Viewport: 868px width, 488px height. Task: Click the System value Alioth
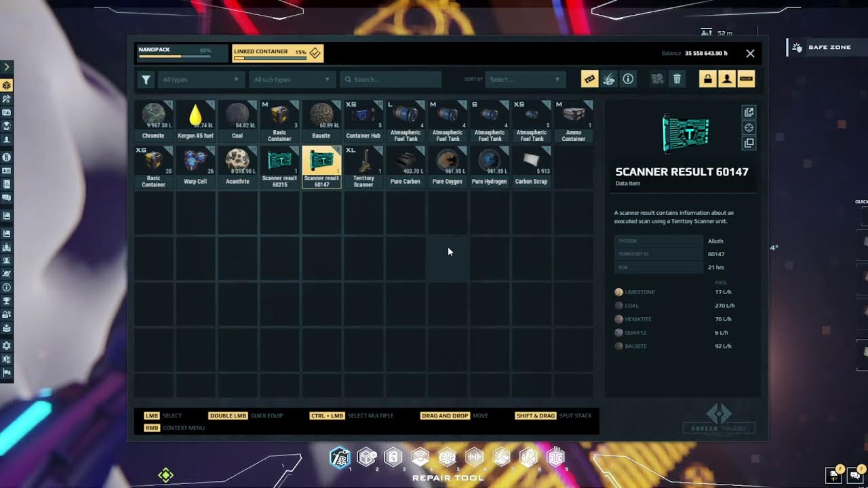tap(715, 241)
